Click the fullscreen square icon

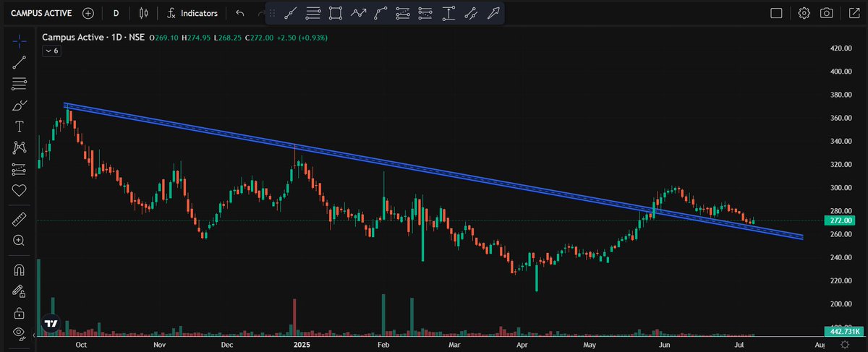point(776,13)
